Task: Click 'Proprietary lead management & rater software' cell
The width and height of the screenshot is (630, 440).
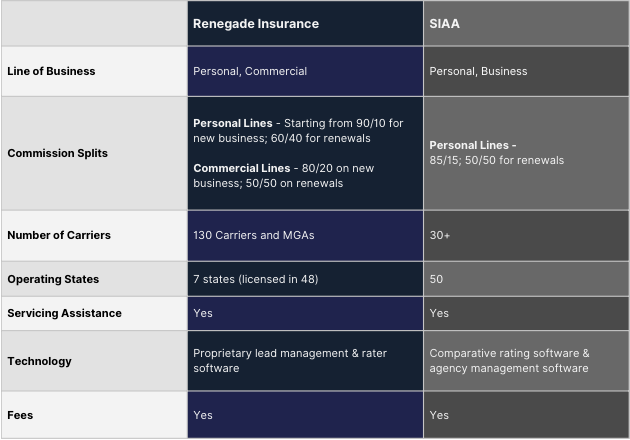Action: [x=289, y=361]
